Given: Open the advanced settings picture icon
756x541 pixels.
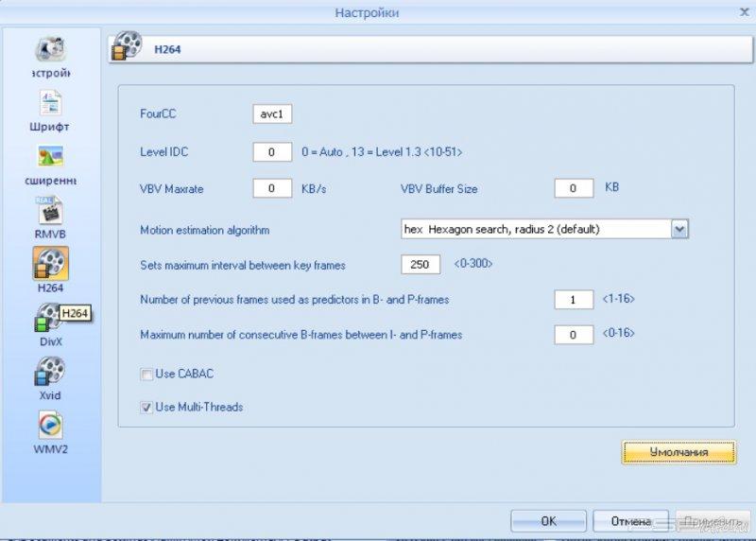Looking at the screenshot, I should click(x=50, y=157).
